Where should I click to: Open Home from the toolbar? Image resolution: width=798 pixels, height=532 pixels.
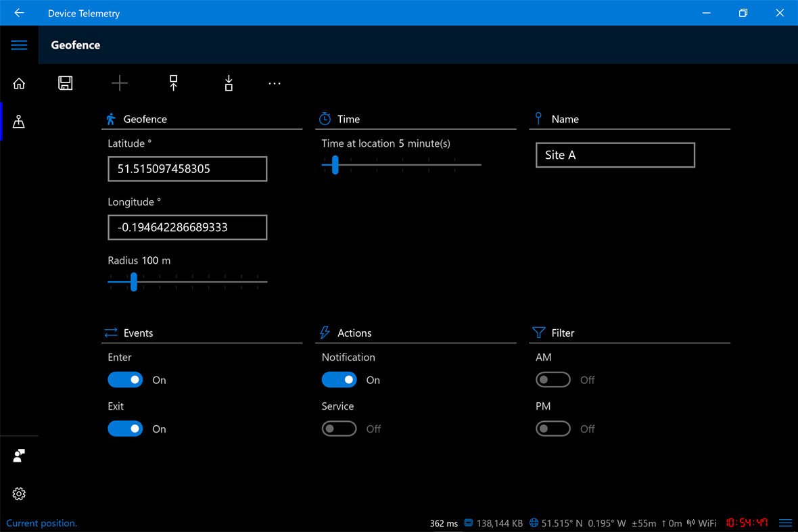tap(19, 82)
